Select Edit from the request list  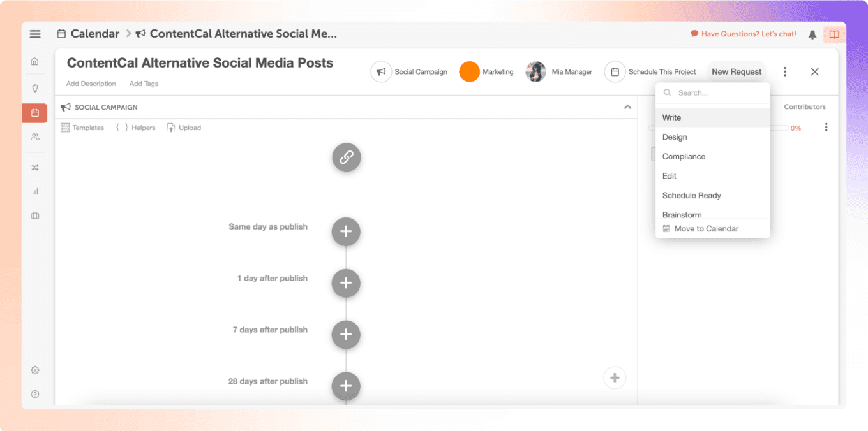(713, 176)
